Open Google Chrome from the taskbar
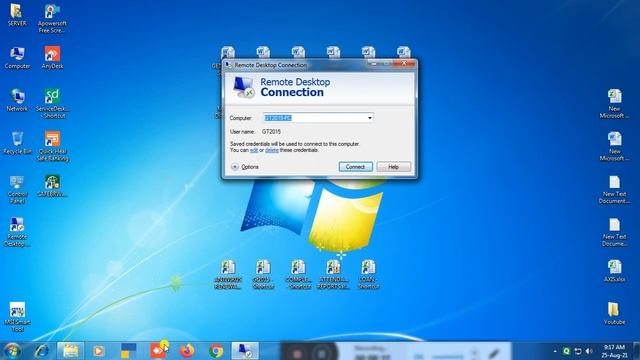 (x=216, y=351)
